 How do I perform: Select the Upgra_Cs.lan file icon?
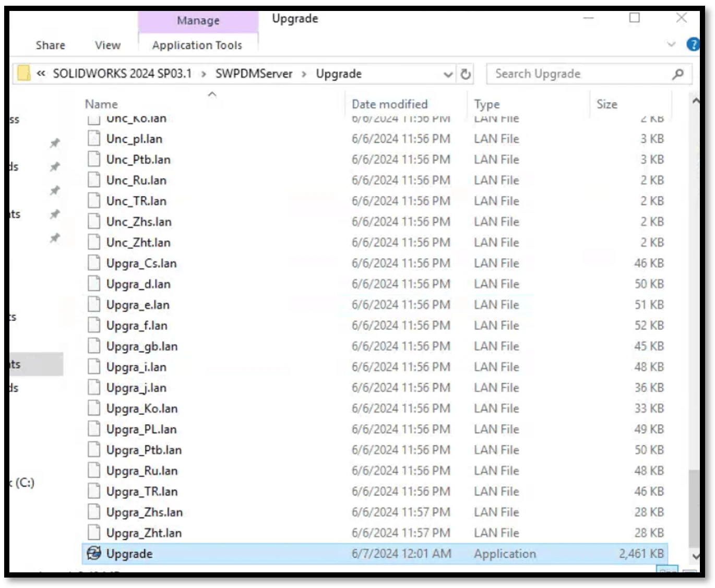(94, 263)
